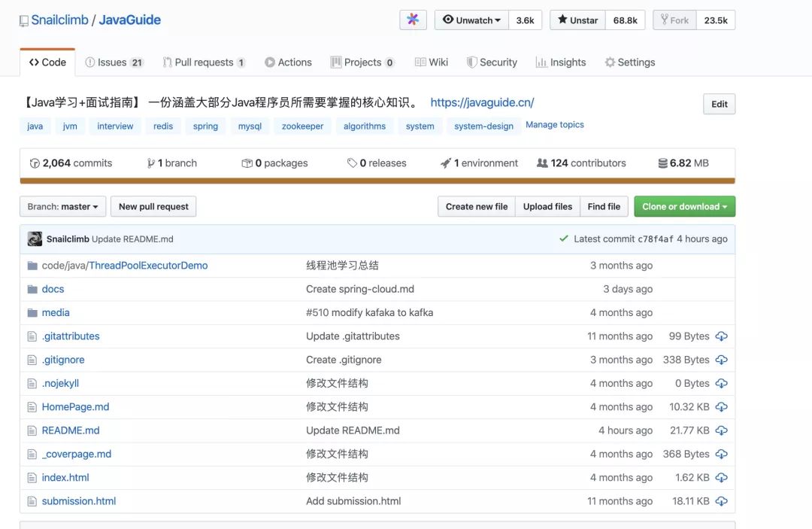This screenshot has height=529, width=812.
Task: Click the docs folder icon
Action: tap(32, 289)
